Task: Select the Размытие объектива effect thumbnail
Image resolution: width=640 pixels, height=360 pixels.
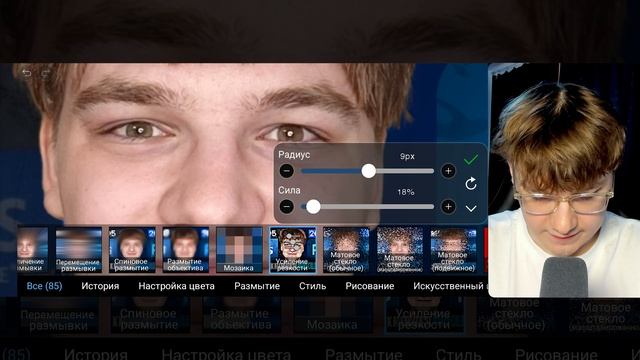Action: point(186,250)
